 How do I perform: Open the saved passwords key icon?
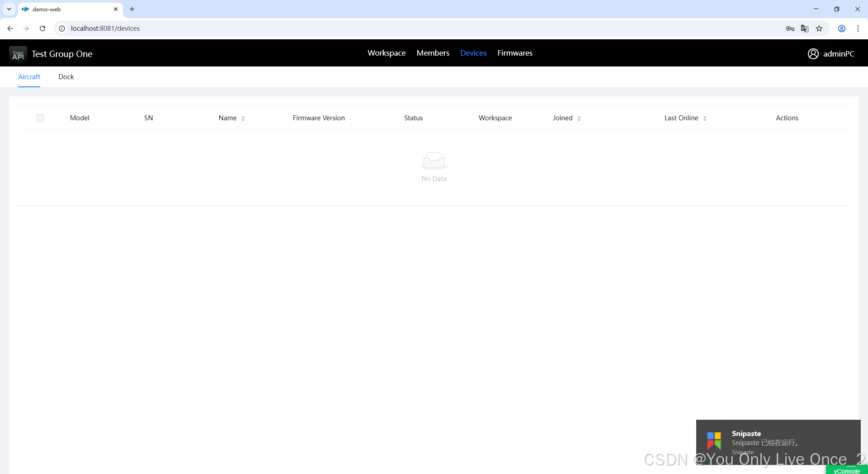click(790, 28)
